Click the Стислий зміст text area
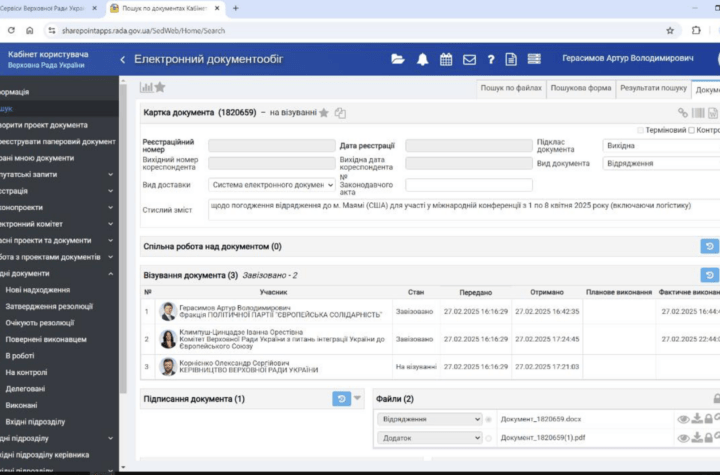This screenshot has height=475, width=720. tap(464, 209)
